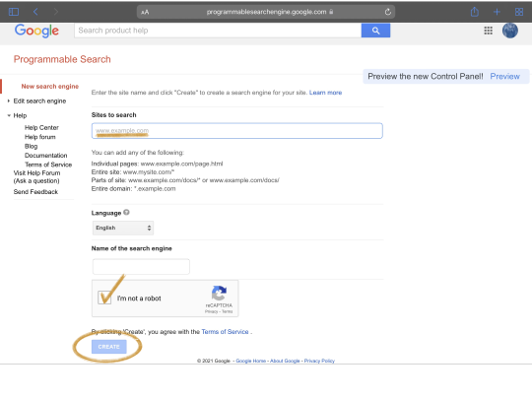
Task: Open the Google account avatar
Action: click(510, 31)
